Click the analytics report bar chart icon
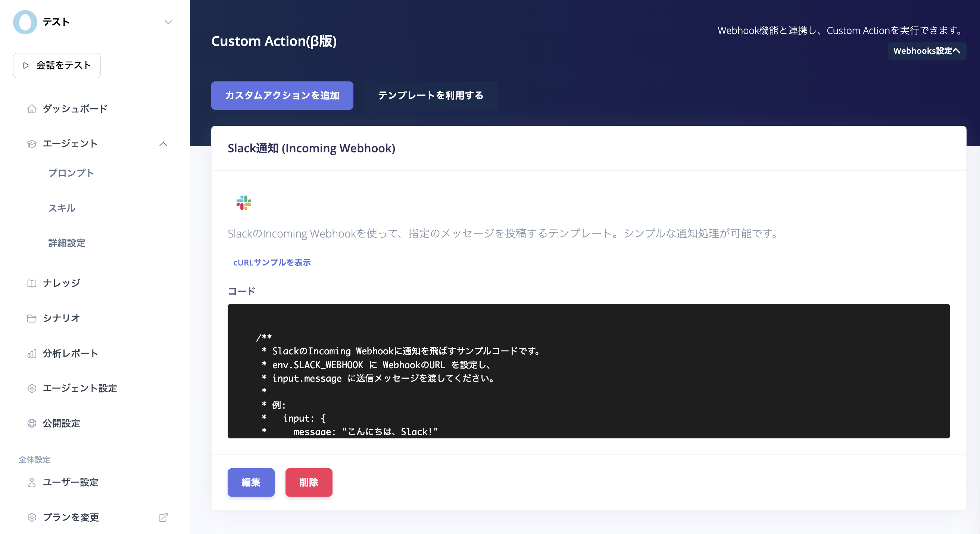This screenshot has width=980, height=534. tap(32, 354)
